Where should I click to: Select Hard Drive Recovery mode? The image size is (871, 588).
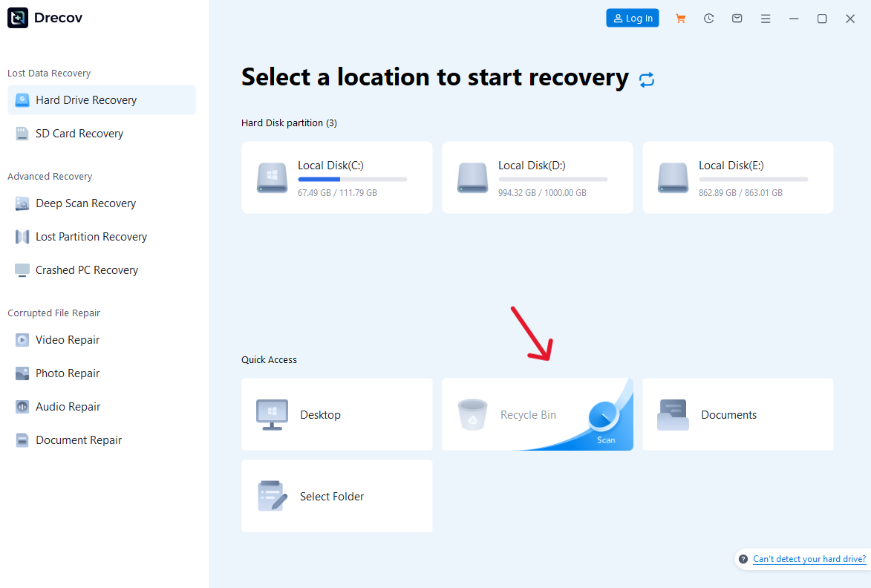[86, 99]
